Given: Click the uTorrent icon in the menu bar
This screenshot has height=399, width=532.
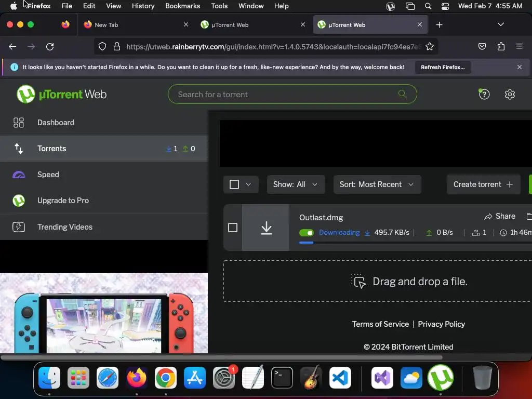Looking at the screenshot, I should pyautogui.click(x=390, y=6).
